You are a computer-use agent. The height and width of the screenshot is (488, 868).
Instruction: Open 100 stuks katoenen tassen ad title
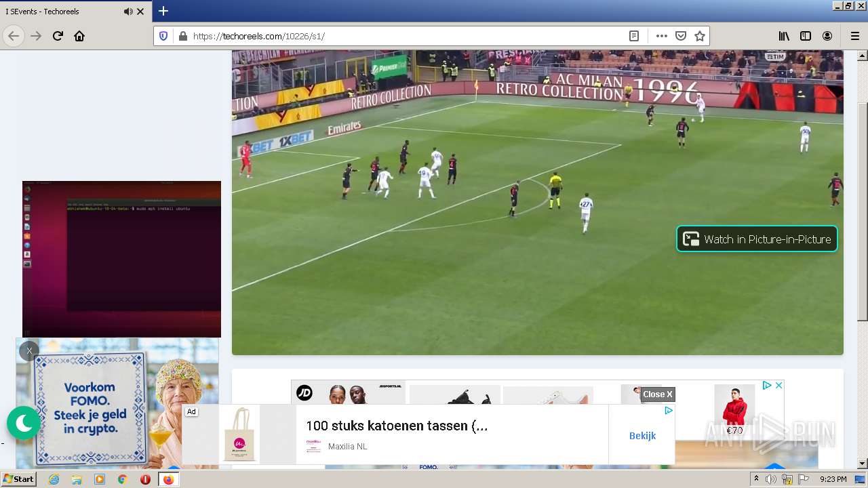(x=397, y=426)
